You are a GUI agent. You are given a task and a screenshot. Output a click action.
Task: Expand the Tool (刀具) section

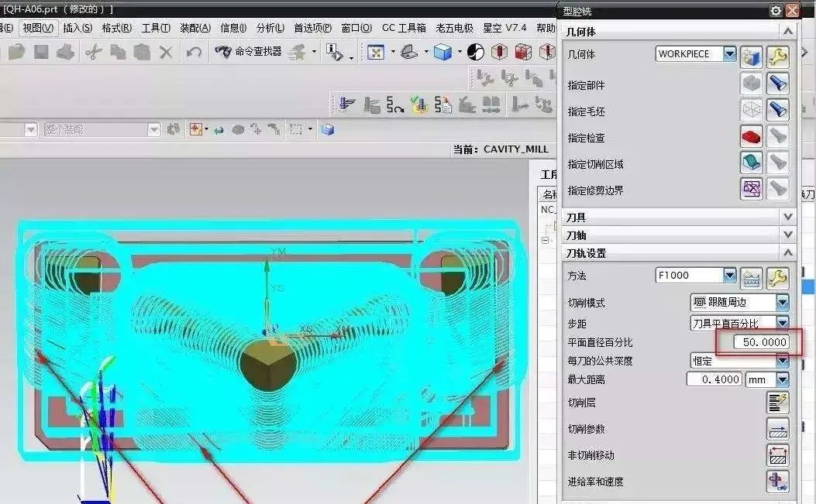(x=787, y=218)
